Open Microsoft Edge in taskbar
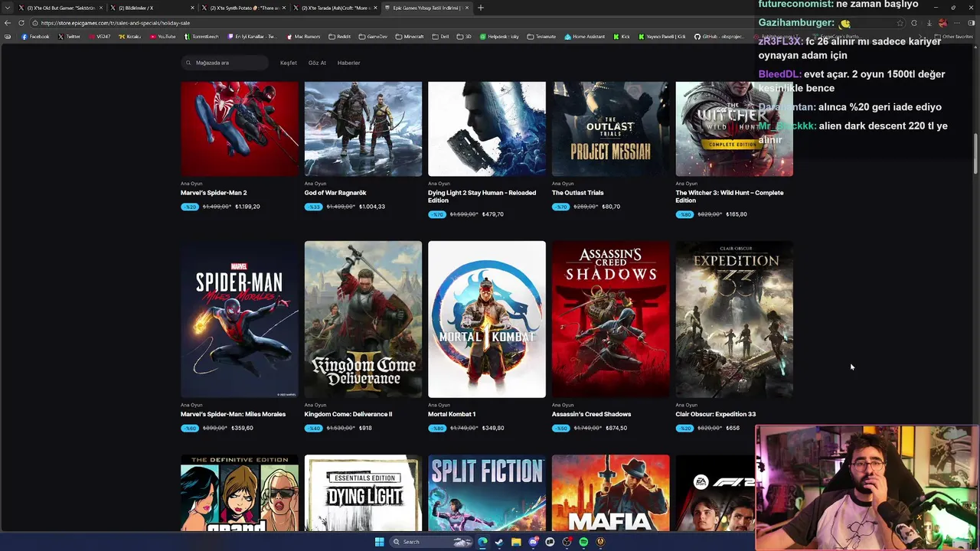The width and height of the screenshot is (980, 551). tap(482, 542)
